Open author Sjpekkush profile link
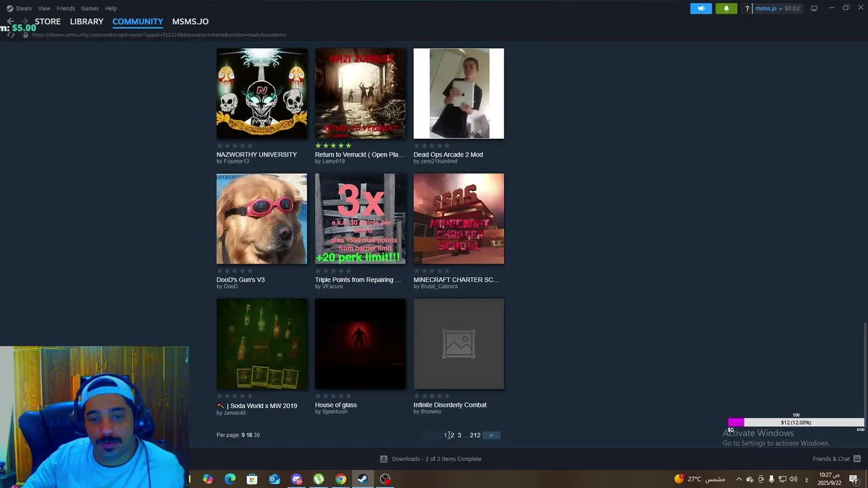Viewport: 868px width, 488px height. [335, 412]
